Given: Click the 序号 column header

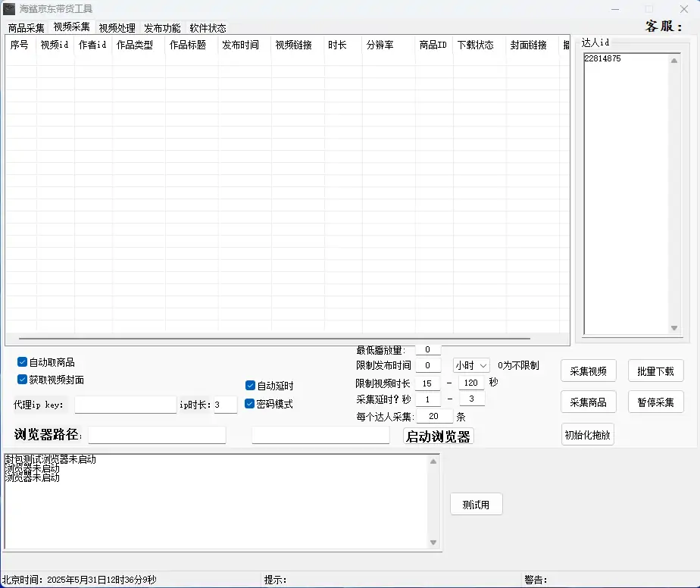Looking at the screenshot, I should click(20, 45).
